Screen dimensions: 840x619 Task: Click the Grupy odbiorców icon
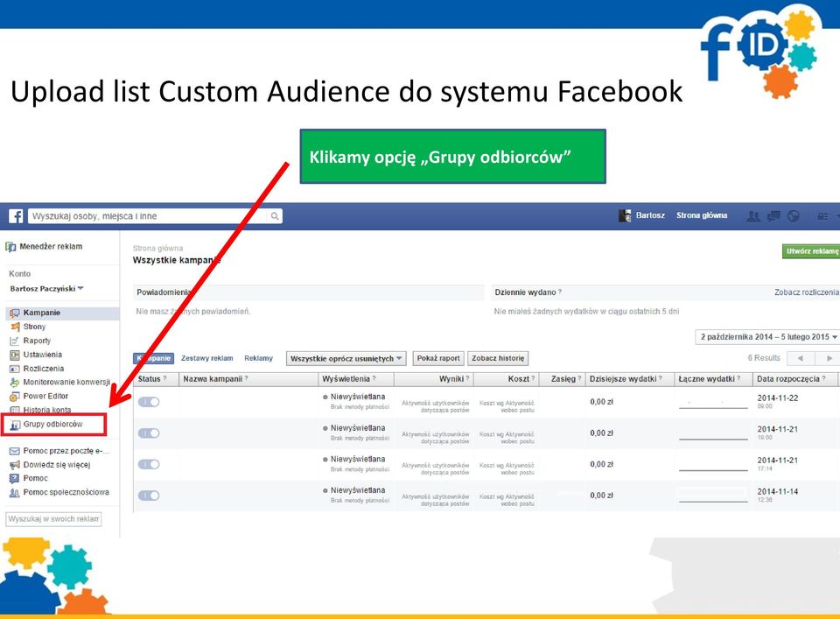[15, 425]
